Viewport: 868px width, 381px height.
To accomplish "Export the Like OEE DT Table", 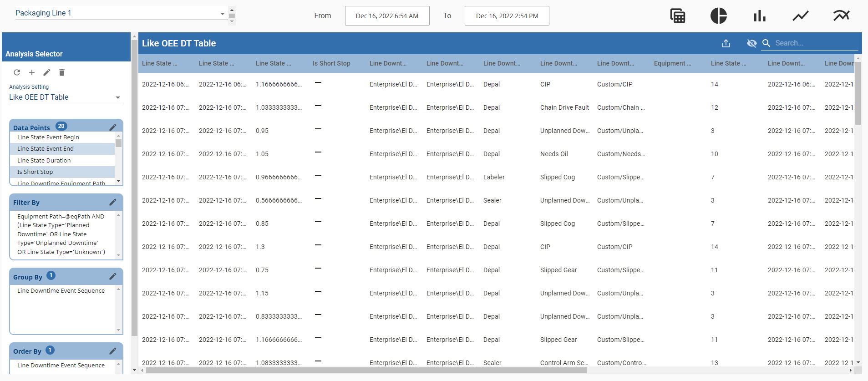I will pyautogui.click(x=726, y=43).
